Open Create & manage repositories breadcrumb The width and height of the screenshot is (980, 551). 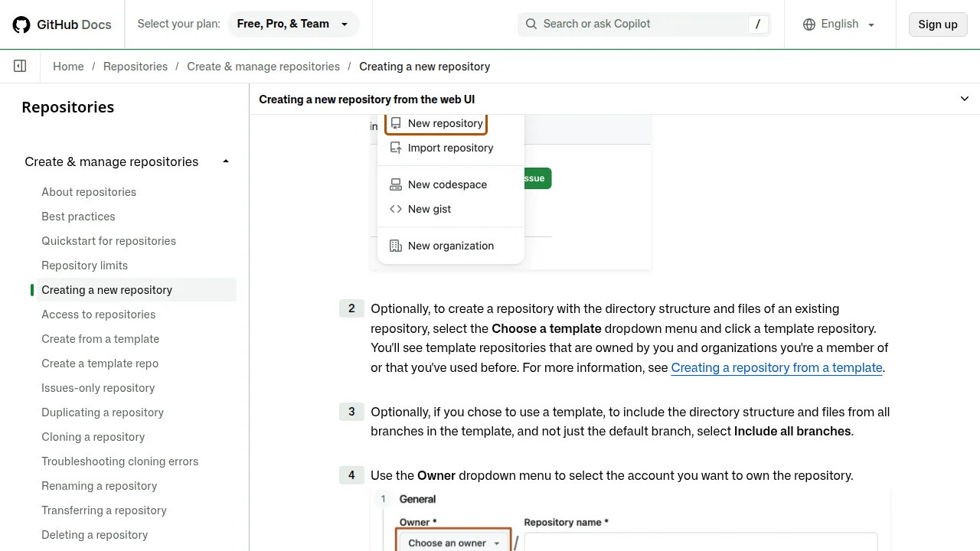(263, 67)
